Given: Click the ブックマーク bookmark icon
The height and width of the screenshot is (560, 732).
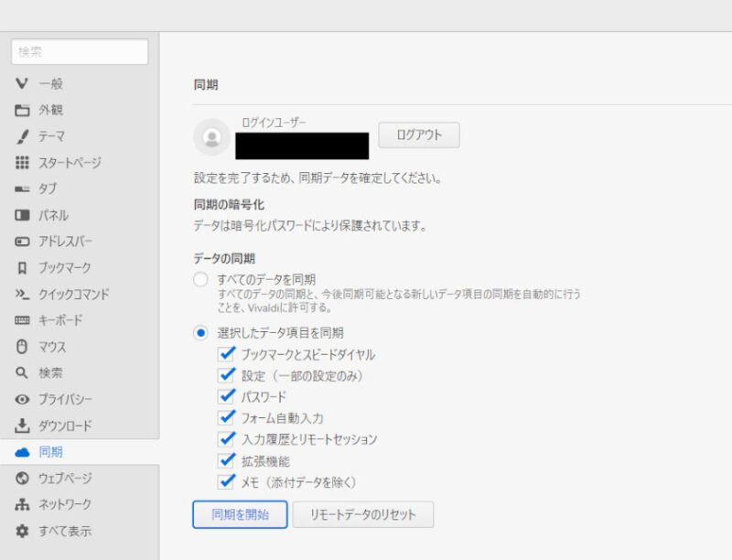Looking at the screenshot, I should (22, 268).
